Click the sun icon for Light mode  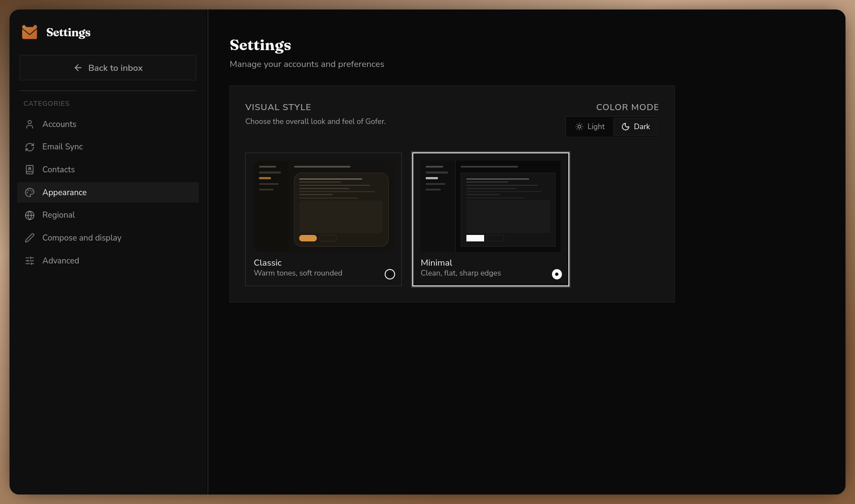tap(579, 127)
